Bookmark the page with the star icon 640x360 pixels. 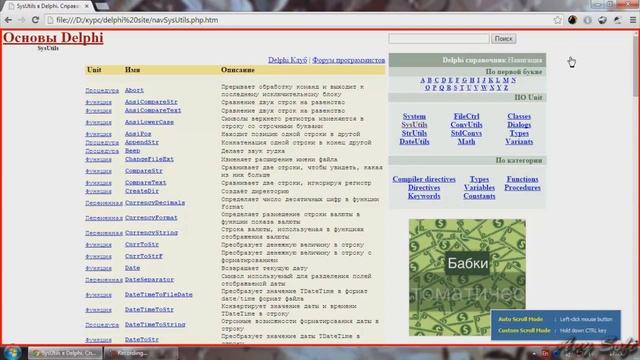[x=558, y=20]
